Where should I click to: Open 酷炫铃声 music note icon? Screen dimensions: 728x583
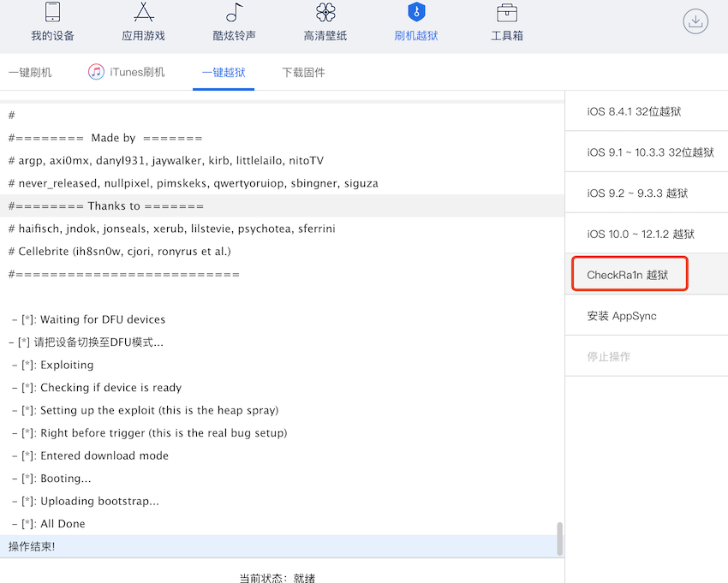[235, 12]
